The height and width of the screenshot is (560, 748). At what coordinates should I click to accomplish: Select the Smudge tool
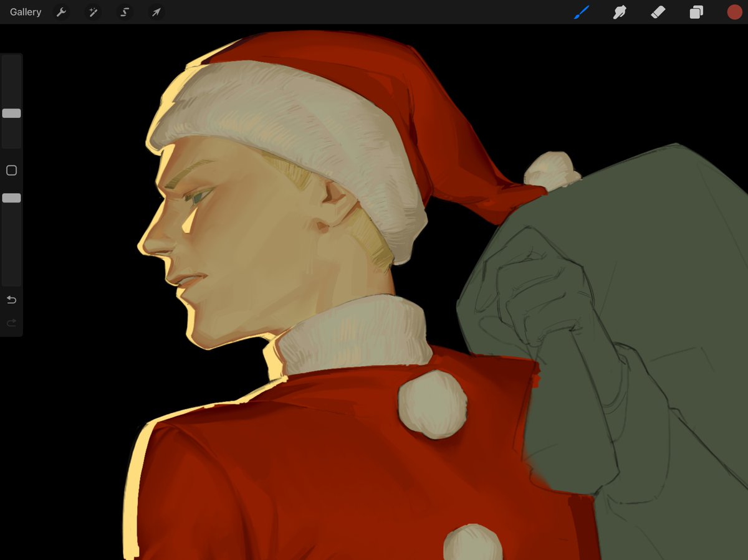point(620,12)
